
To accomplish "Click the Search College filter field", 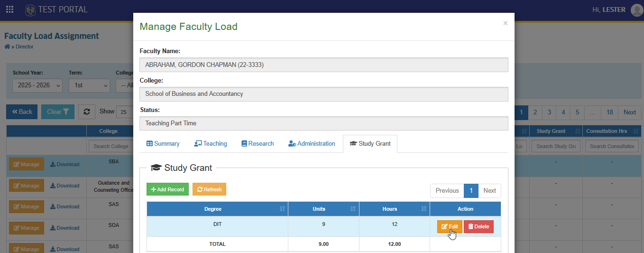I will pos(111,146).
